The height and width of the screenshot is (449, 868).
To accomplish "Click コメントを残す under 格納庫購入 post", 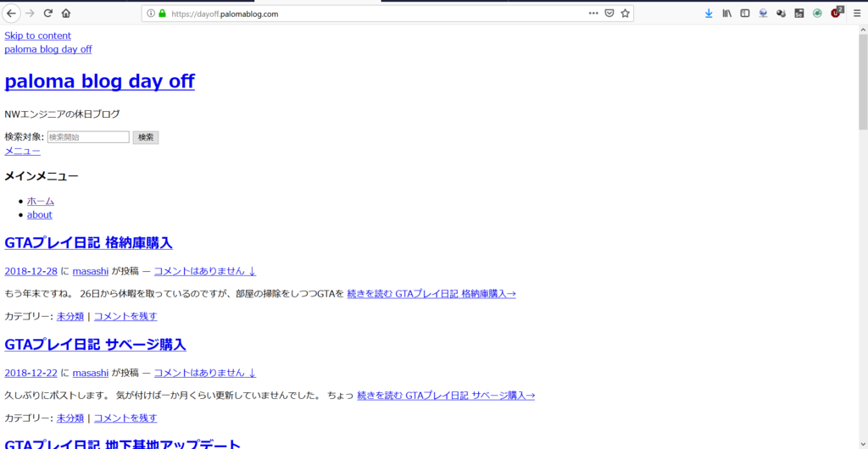I will [x=125, y=316].
